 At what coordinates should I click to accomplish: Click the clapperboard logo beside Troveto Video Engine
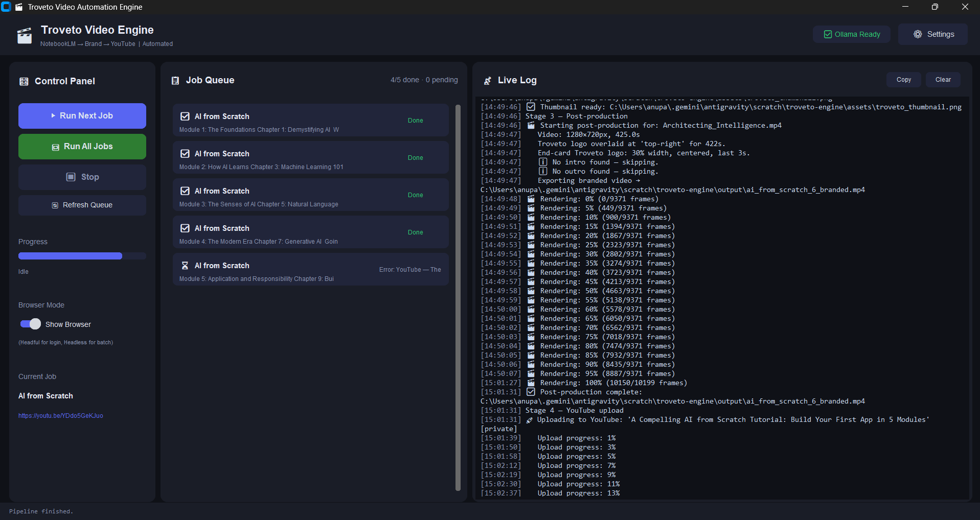coord(25,36)
